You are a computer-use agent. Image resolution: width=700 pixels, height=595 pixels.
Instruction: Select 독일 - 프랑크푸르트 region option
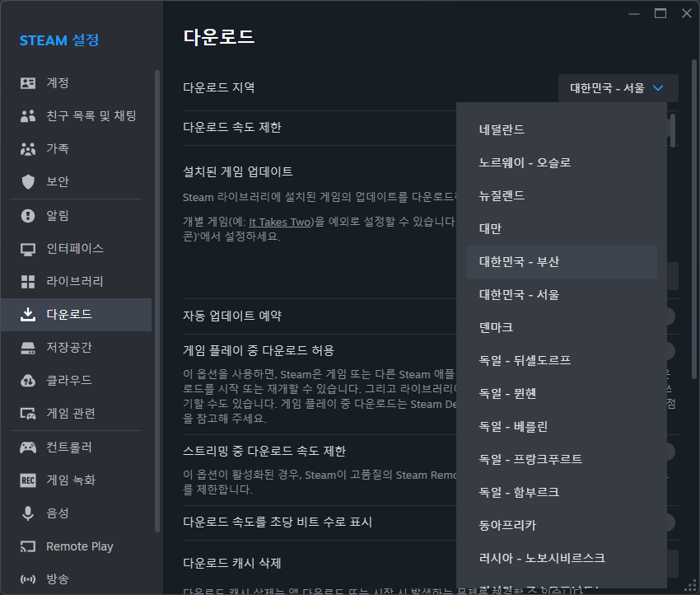coord(561,460)
